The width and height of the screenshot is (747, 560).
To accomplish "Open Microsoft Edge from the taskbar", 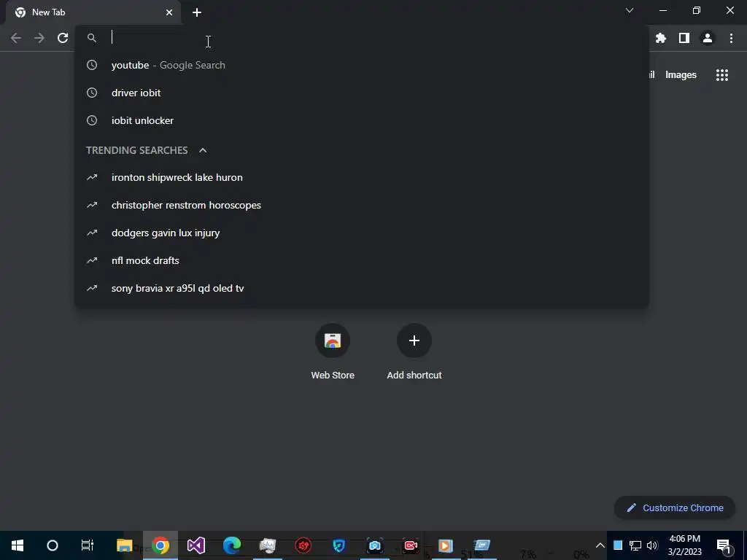I will point(232,545).
